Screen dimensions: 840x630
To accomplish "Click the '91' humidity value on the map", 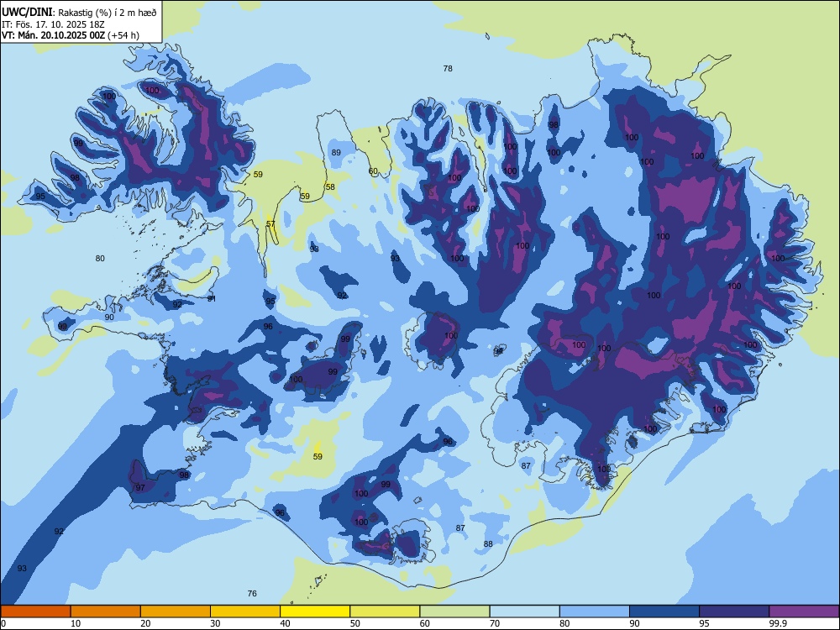I will pyautogui.click(x=212, y=299).
